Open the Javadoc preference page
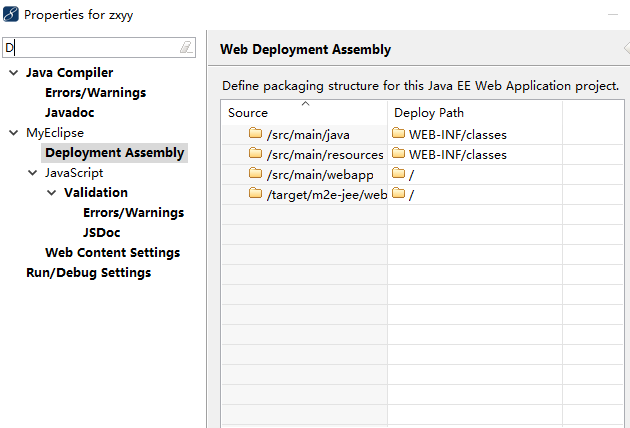The image size is (630, 428). point(70,113)
